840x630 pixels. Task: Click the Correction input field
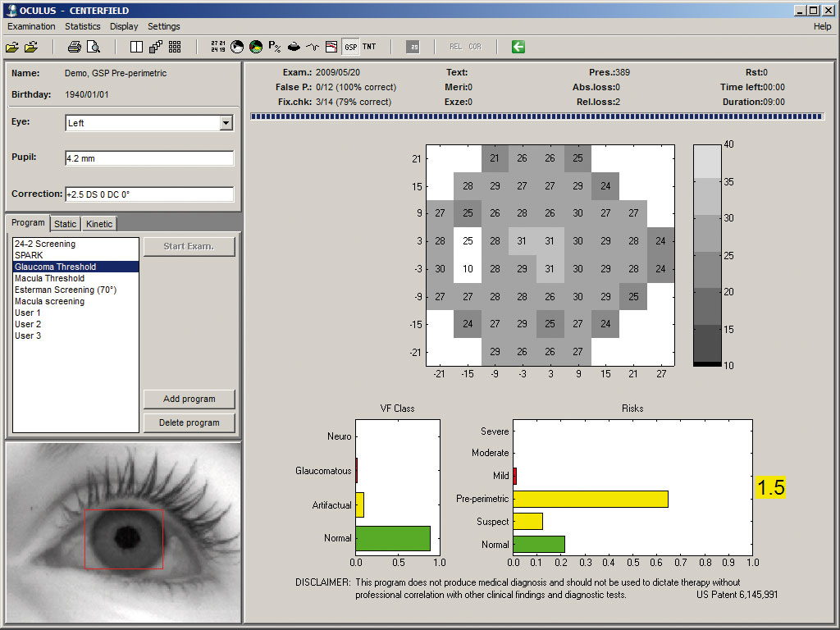[x=149, y=194]
